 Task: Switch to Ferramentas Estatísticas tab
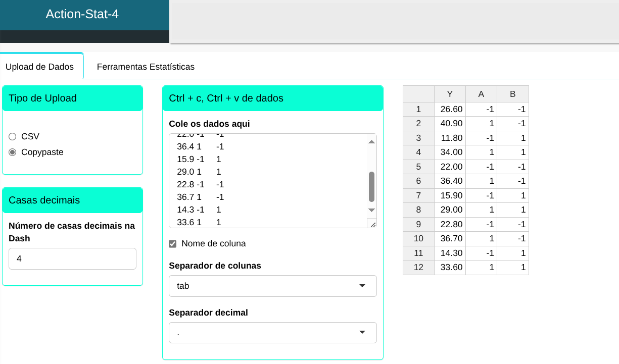(146, 67)
